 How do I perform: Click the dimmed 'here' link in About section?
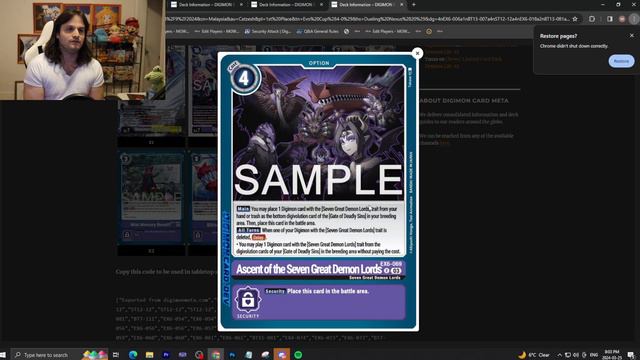pos(444,143)
